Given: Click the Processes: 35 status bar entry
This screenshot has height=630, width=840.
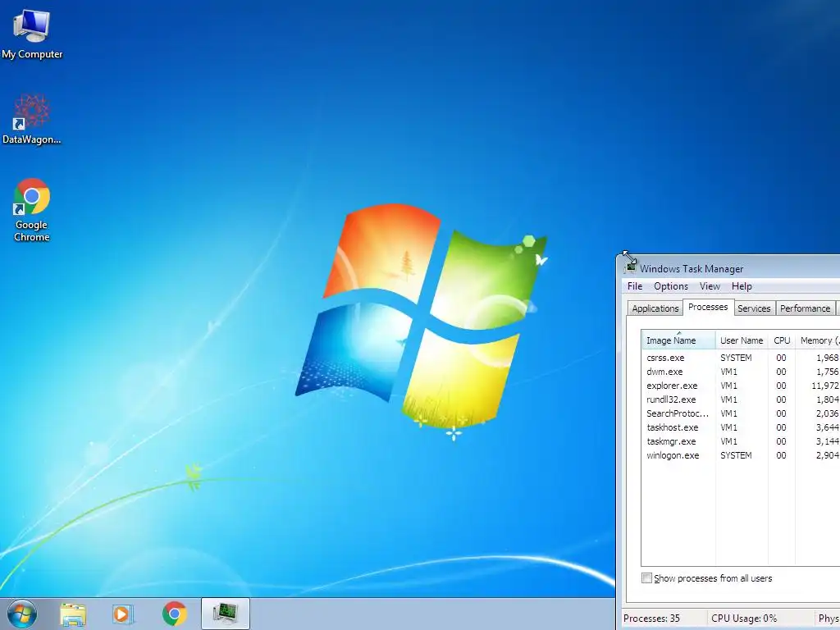Looking at the screenshot, I should 651,619.
